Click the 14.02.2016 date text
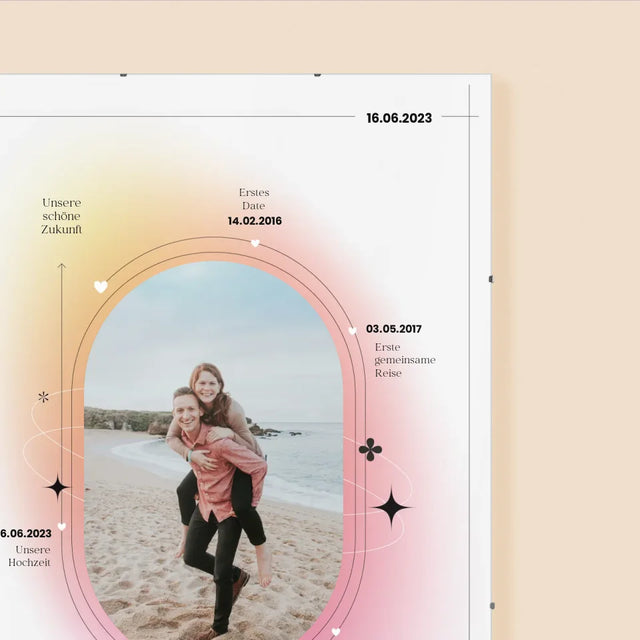 tap(254, 221)
